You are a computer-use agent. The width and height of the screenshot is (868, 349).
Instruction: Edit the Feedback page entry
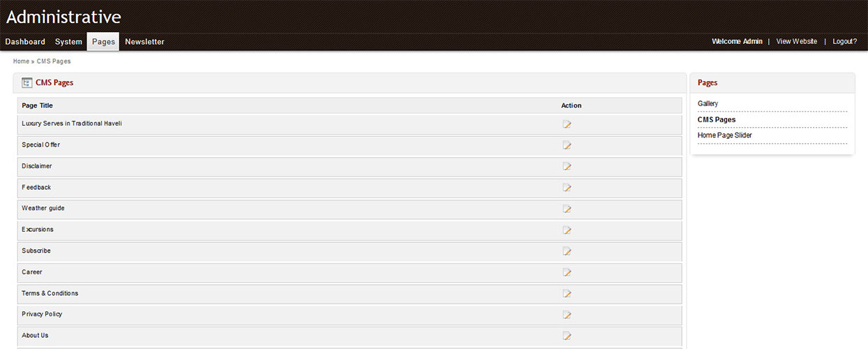[x=568, y=188]
